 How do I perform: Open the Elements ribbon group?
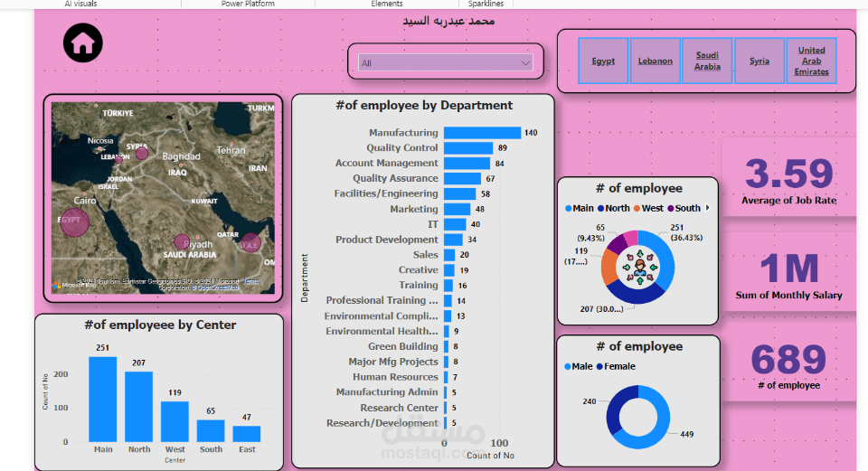pyautogui.click(x=386, y=4)
